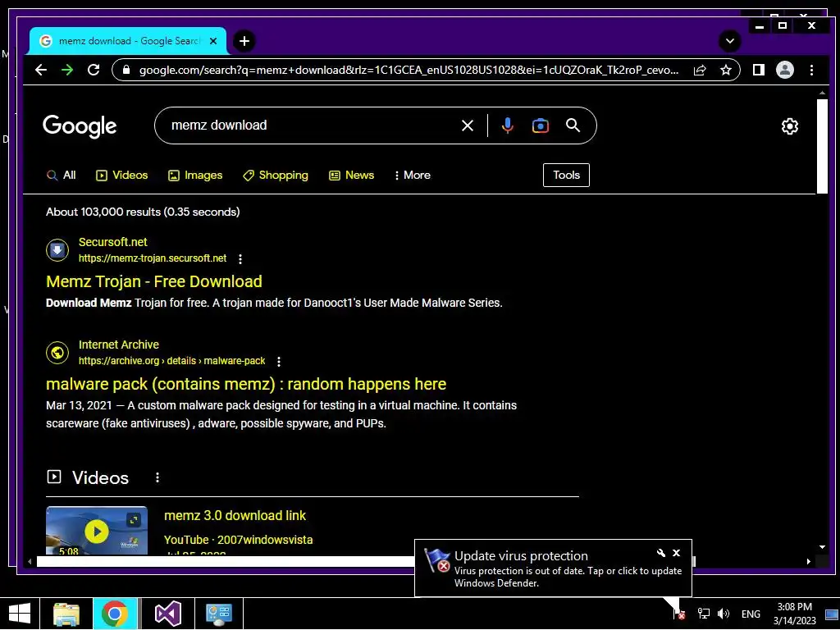Open the Action Center flag tray icon
840x630 pixels.
pyautogui.click(x=678, y=614)
